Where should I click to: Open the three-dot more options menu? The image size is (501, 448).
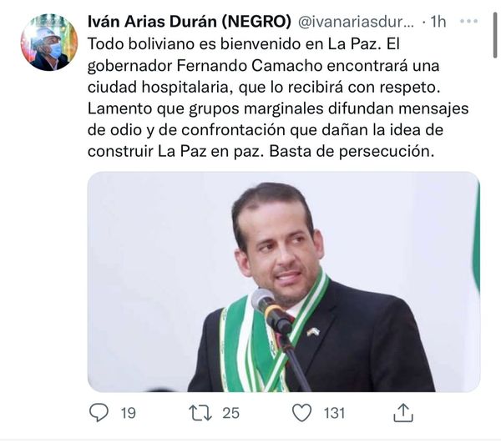(468, 22)
